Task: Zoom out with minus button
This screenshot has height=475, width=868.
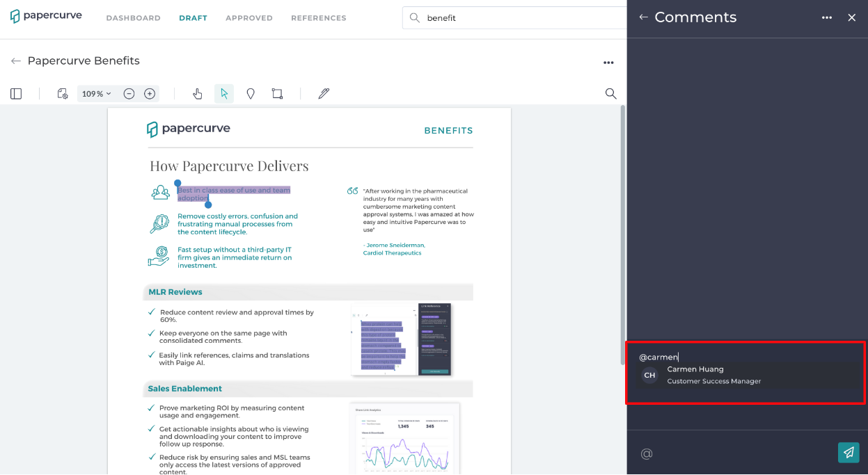Action: pos(129,94)
